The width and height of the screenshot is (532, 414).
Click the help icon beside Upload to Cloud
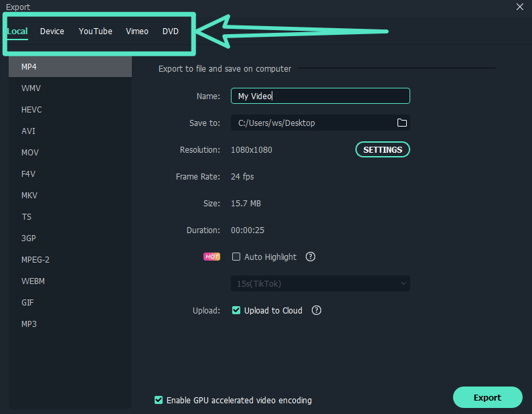pyautogui.click(x=317, y=310)
